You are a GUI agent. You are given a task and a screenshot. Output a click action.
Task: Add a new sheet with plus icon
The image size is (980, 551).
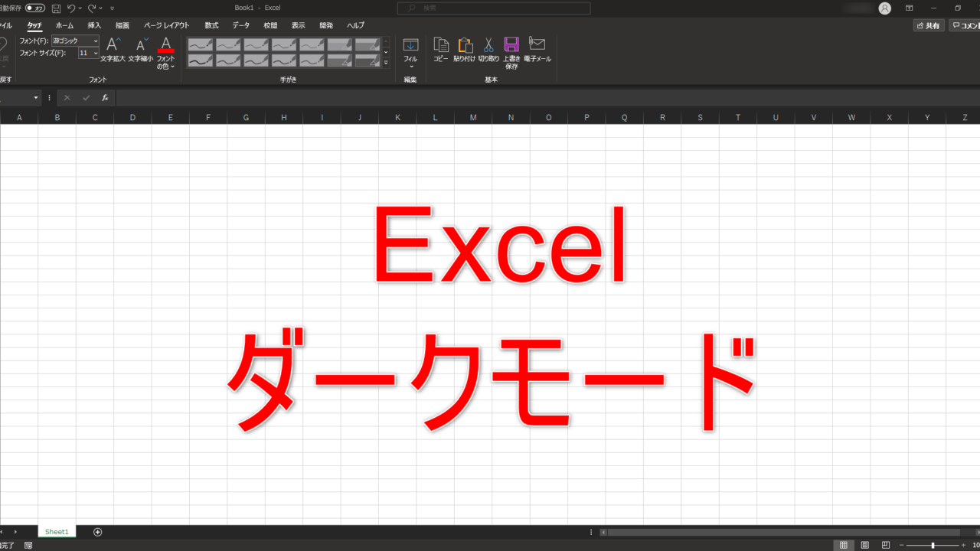[x=97, y=532]
